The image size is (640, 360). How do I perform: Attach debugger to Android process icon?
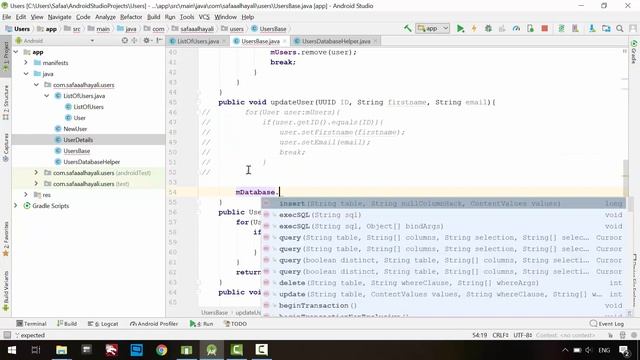[530, 29]
